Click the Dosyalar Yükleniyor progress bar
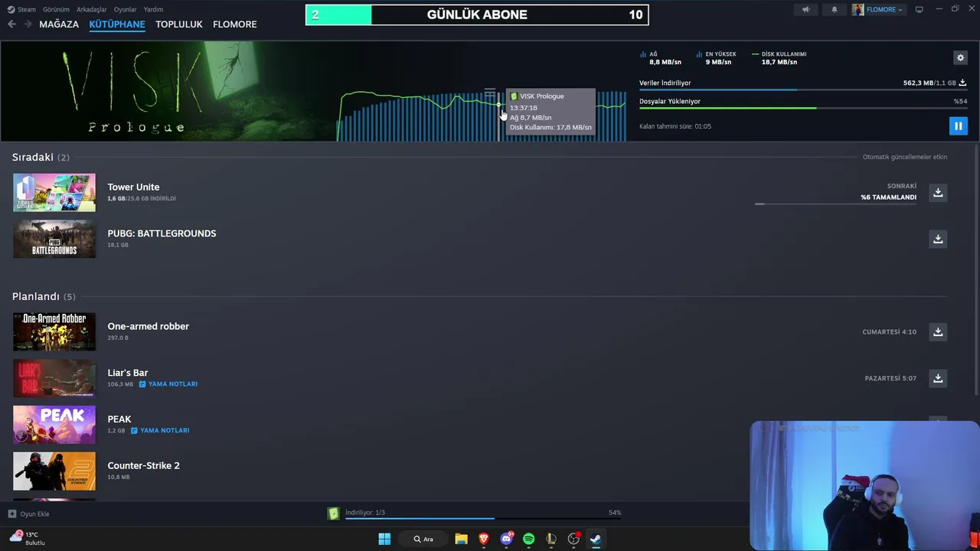980x551 pixels. 803,108
